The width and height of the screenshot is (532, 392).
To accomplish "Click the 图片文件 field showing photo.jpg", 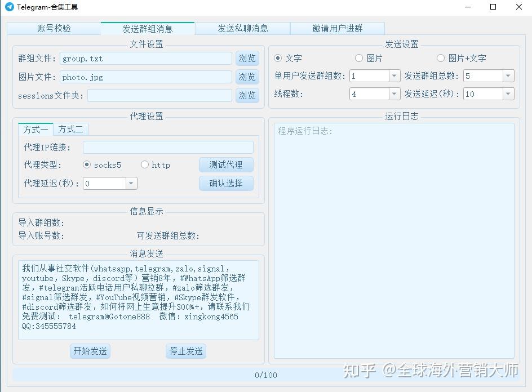I will [x=146, y=77].
